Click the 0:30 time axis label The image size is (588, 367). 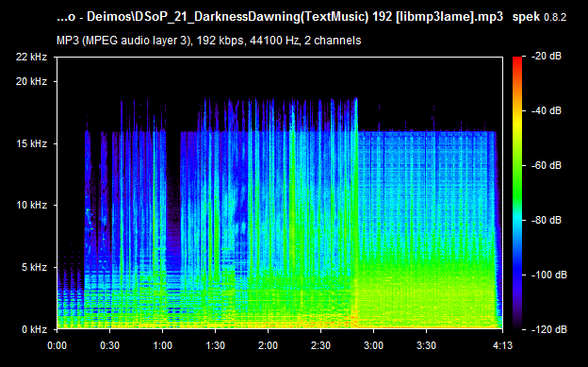click(x=110, y=345)
